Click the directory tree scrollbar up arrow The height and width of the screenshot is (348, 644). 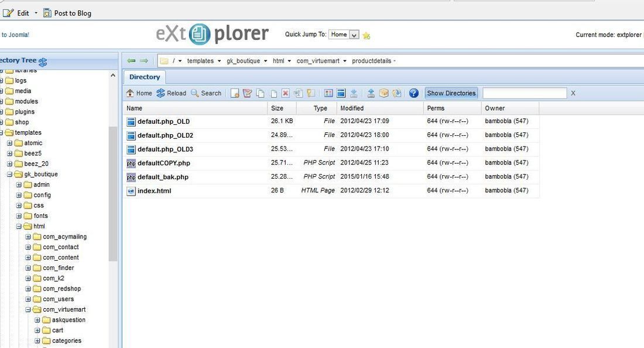(x=113, y=76)
